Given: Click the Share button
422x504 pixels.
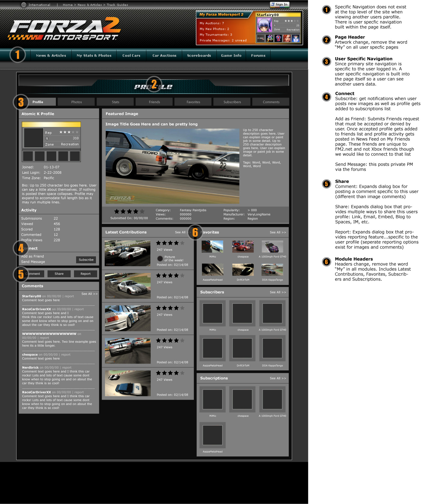Looking at the screenshot, I should 59,274.
